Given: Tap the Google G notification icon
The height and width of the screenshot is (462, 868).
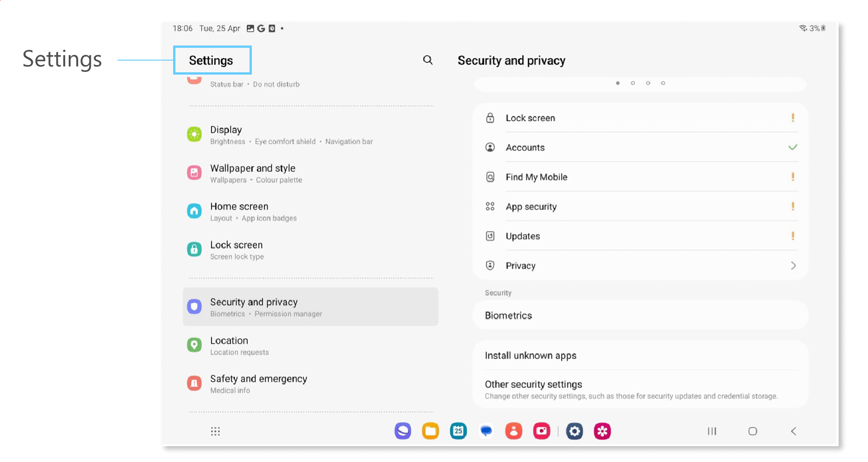Looking at the screenshot, I should click(261, 28).
